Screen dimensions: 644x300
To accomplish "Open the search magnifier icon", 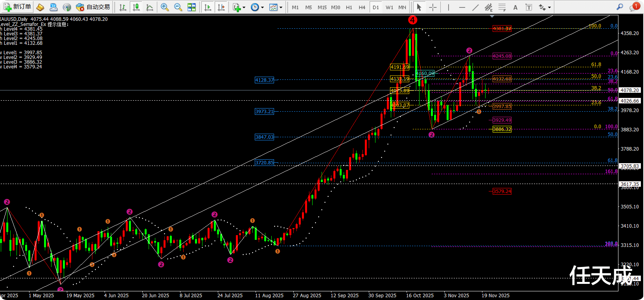I will [620, 7].
